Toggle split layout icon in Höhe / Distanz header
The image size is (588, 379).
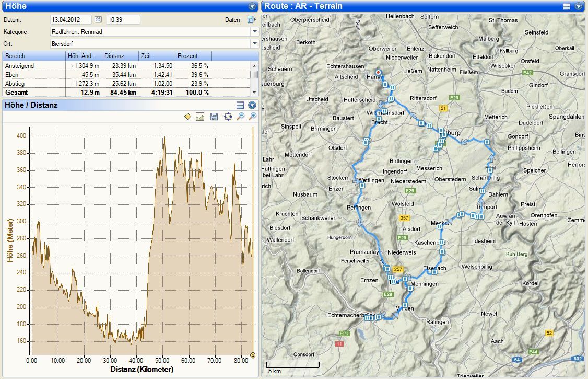[x=240, y=105]
